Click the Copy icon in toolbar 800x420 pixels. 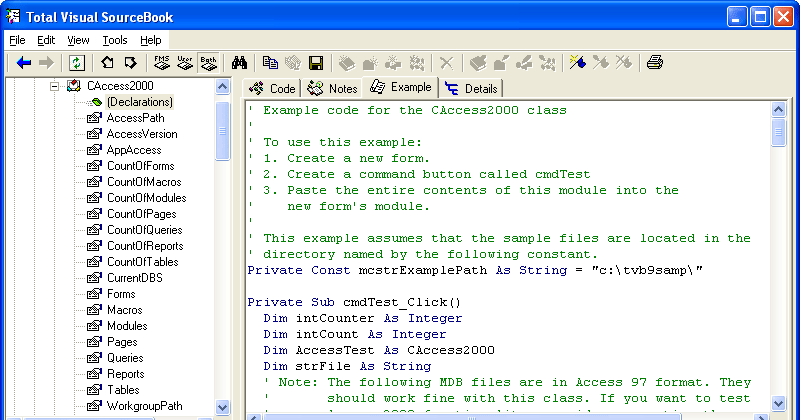pyautogui.click(x=270, y=63)
